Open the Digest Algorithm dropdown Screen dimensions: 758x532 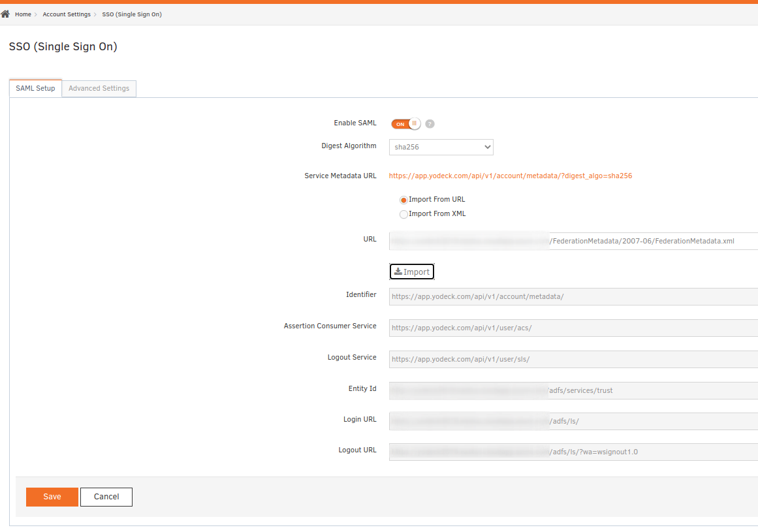click(441, 148)
